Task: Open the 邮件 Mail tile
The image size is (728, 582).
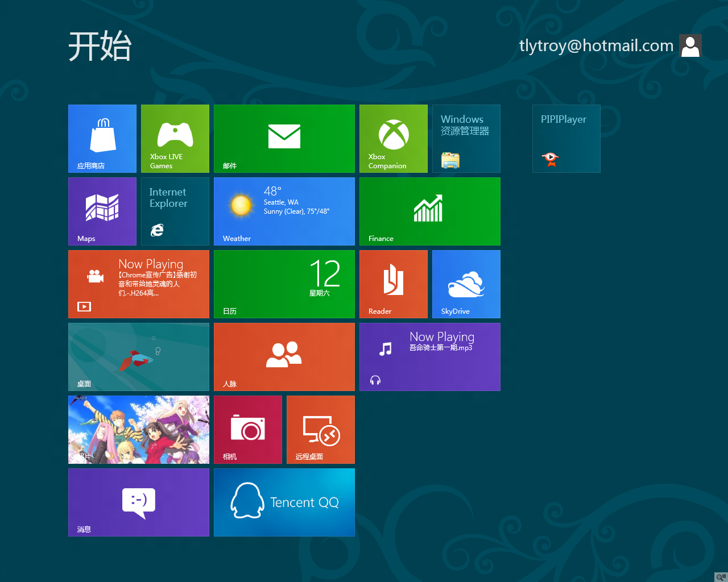Action: [x=284, y=139]
